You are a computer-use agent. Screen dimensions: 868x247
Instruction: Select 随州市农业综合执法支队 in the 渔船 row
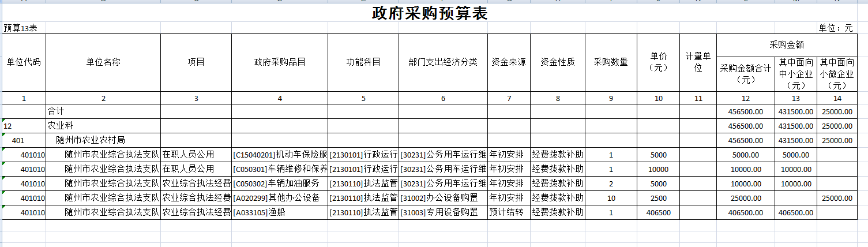pyautogui.click(x=103, y=212)
